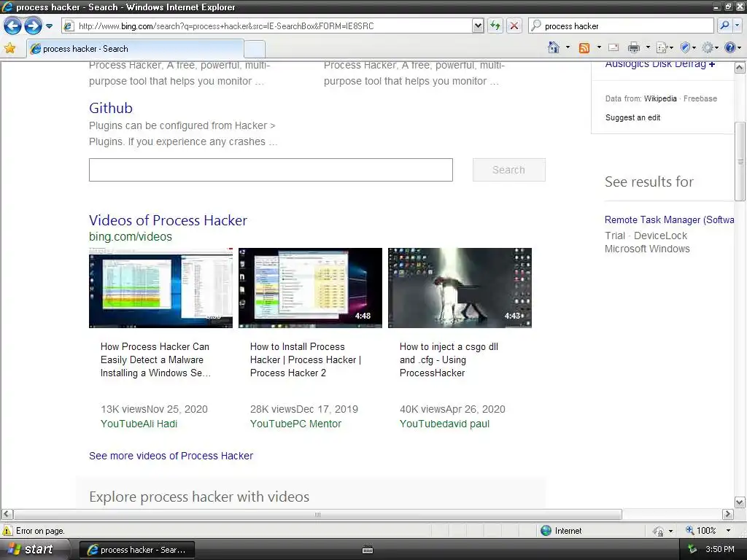The height and width of the screenshot is (560, 747).
Task: Print the page with the printer icon
Action: click(634, 47)
